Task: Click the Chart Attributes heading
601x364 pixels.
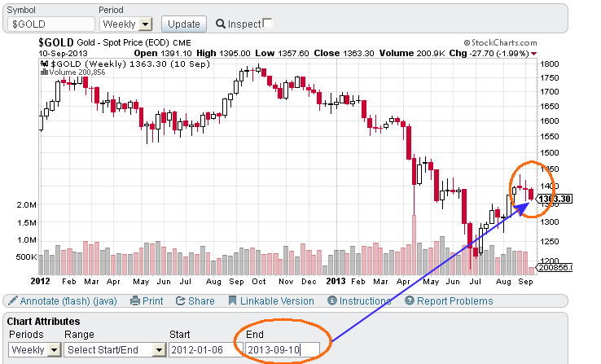Action: tap(44, 321)
